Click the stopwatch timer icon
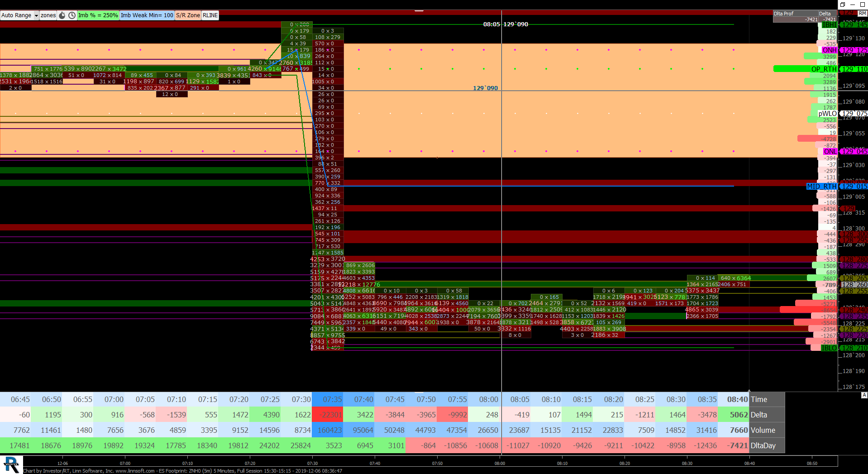 62,15
